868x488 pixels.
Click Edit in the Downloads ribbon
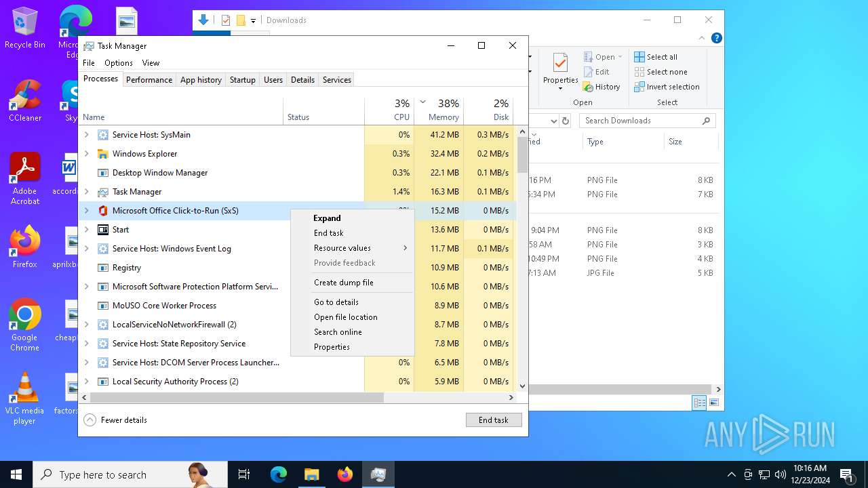tap(596, 72)
